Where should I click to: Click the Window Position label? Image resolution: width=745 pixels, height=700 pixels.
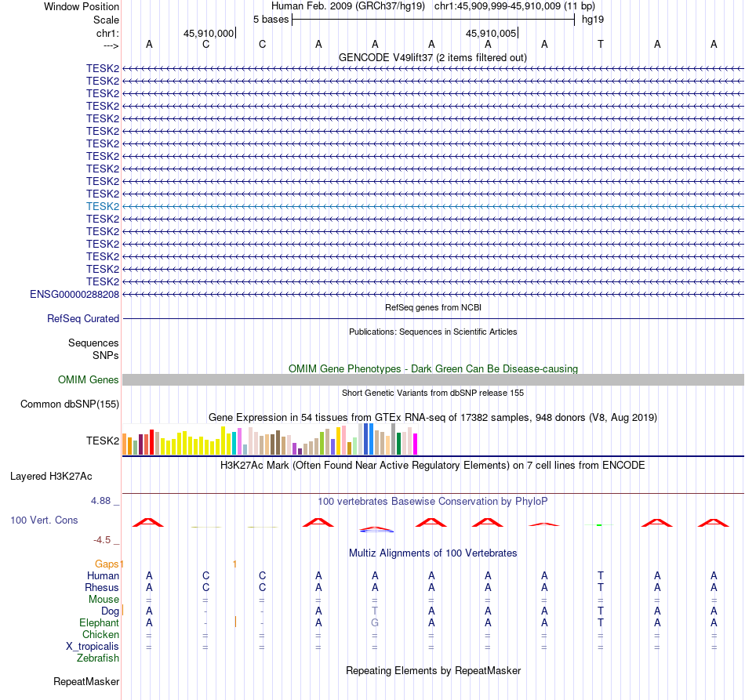click(x=82, y=6)
